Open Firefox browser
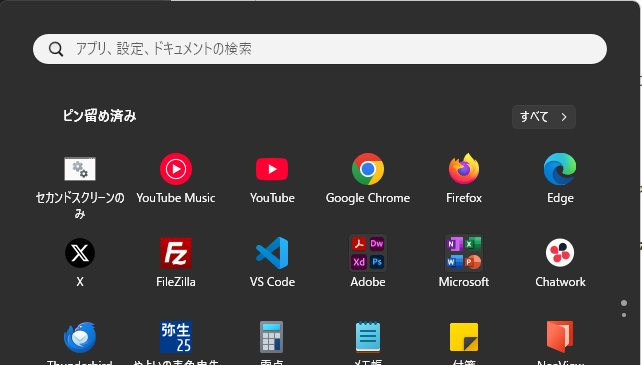 464,169
